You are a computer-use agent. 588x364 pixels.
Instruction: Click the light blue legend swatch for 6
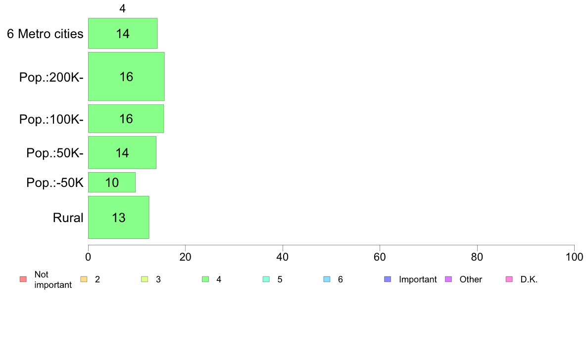click(x=327, y=279)
